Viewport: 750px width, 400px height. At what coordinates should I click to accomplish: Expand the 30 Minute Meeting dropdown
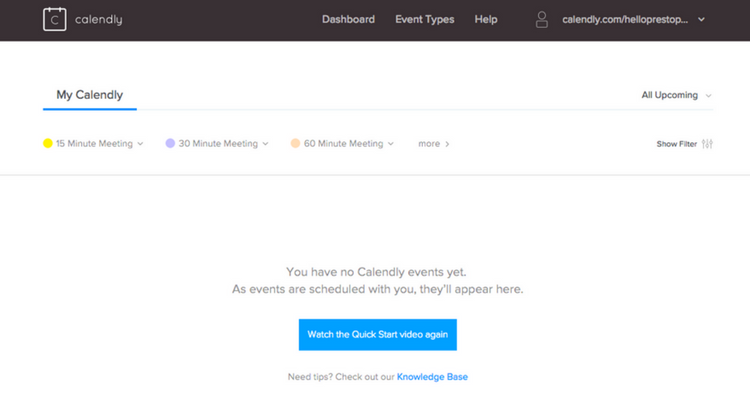tap(265, 144)
